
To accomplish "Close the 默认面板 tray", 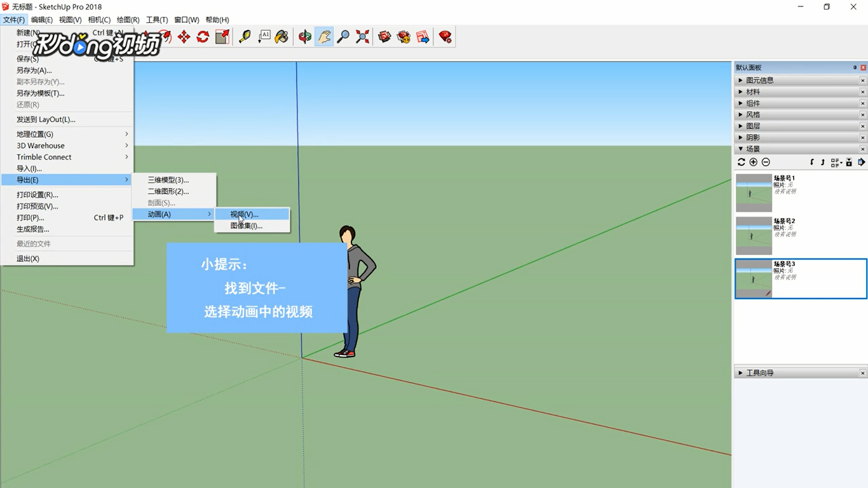I will point(863,67).
